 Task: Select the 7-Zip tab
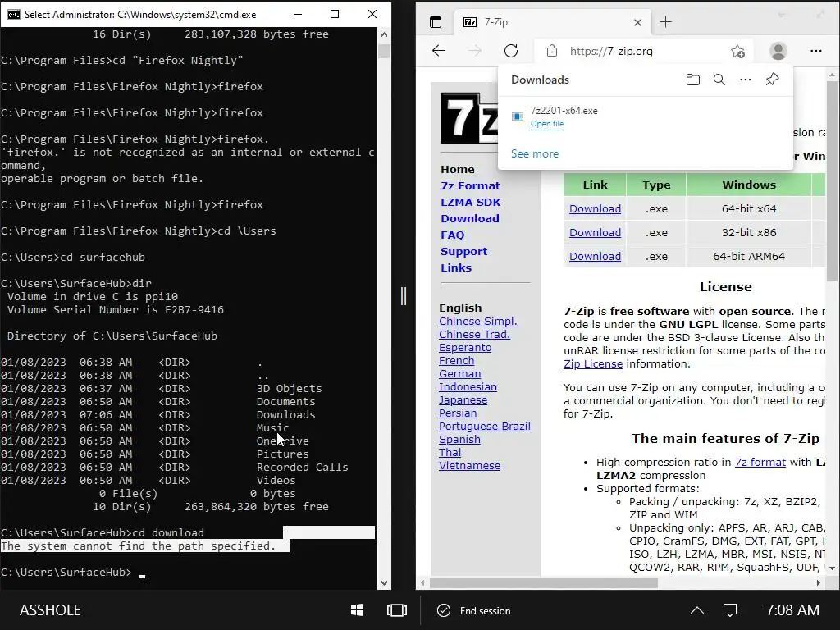pyautogui.click(x=553, y=22)
